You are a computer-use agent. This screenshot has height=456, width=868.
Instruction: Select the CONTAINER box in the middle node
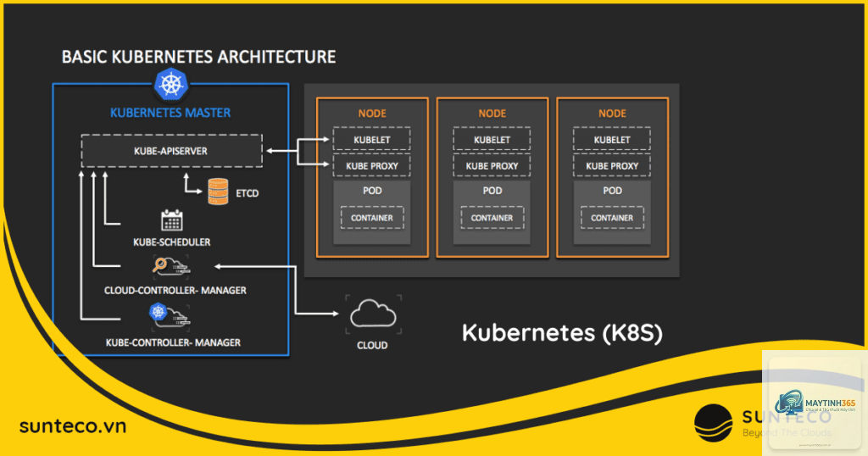492,218
